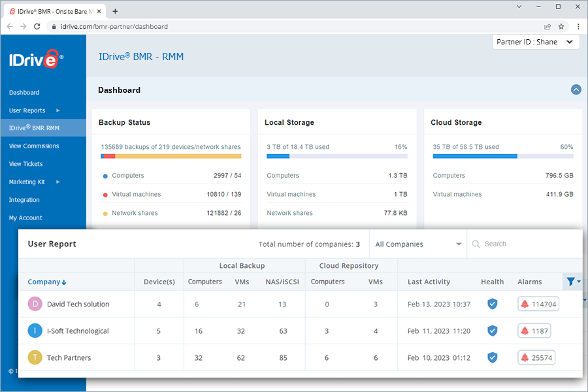The width and height of the screenshot is (588, 392).
Task: Open View Tickets in the sidebar
Action: click(25, 164)
